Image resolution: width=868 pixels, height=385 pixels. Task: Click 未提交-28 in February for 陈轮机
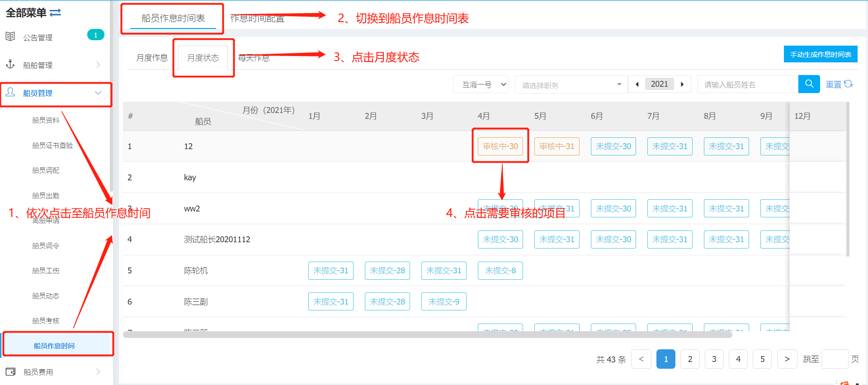tap(387, 270)
